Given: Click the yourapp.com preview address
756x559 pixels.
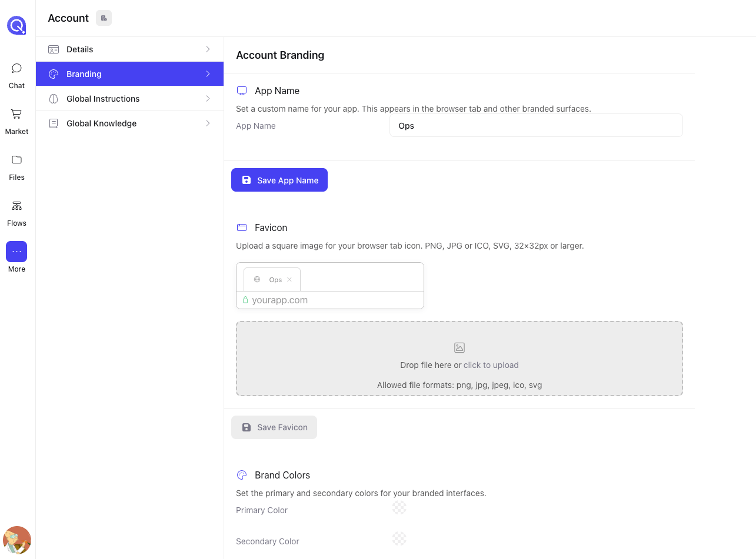Looking at the screenshot, I should (280, 300).
